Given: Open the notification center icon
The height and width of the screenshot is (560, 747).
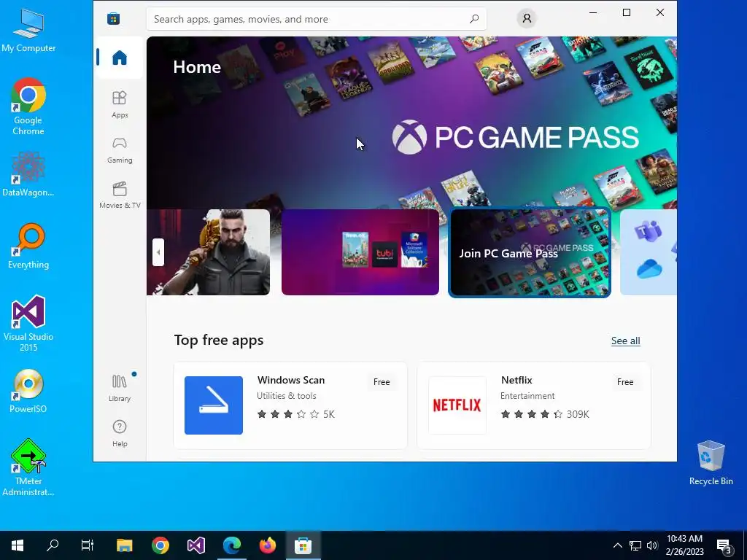Looking at the screenshot, I should coord(724,545).
